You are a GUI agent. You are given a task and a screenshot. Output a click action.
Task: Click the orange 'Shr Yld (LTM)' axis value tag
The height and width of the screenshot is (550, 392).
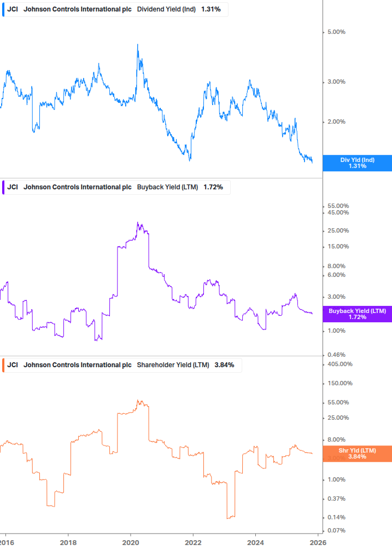357,454
